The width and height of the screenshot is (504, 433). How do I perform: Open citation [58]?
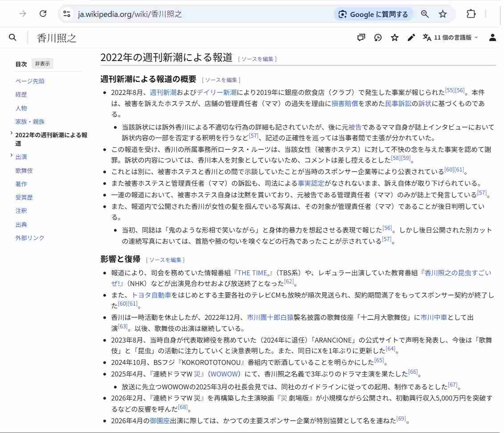point(396,158)
